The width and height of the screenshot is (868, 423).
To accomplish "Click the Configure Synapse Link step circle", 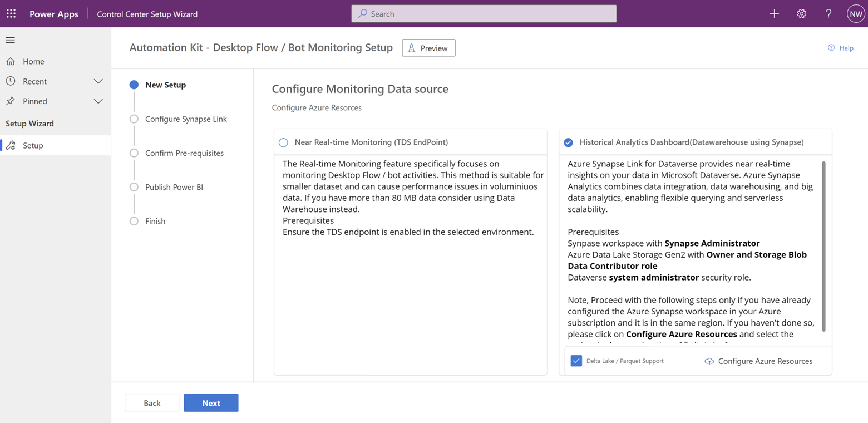I will click(x=134, y=119).
